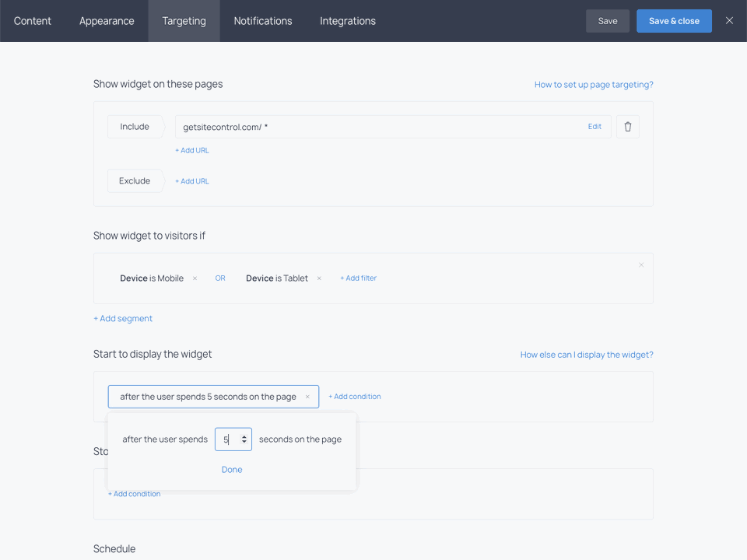Click the seconds stepper arrows
Viewport: 747px width, 560px height.
(x=244, y=439)
